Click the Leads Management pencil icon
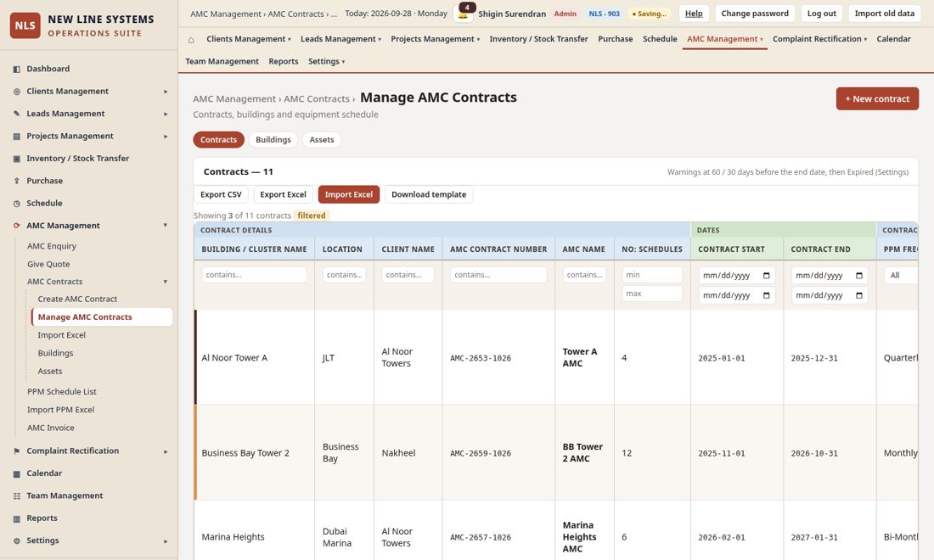 (17, 114)
